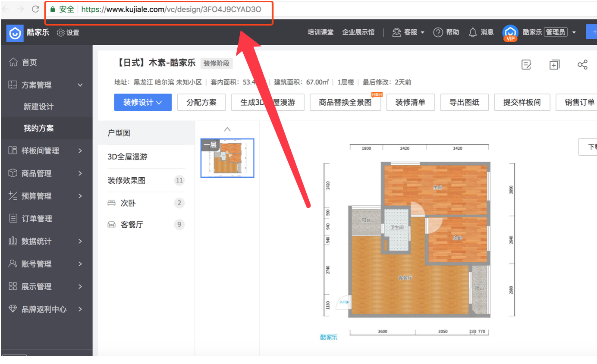597x364 pixels.
Task: Click the floor plan image
Action: click(x=419, y=239)
